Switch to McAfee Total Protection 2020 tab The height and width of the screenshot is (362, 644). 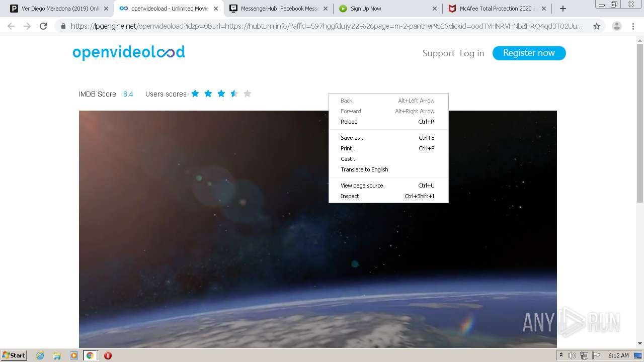tap(497, 9)
